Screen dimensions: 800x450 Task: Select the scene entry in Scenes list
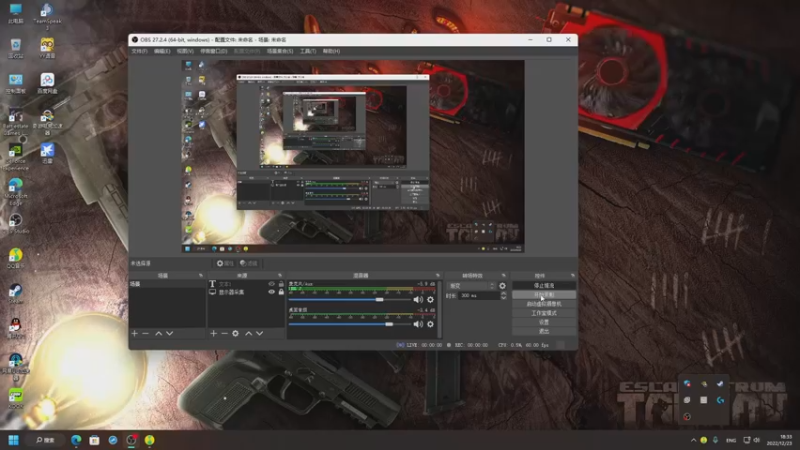pos(167,284)
